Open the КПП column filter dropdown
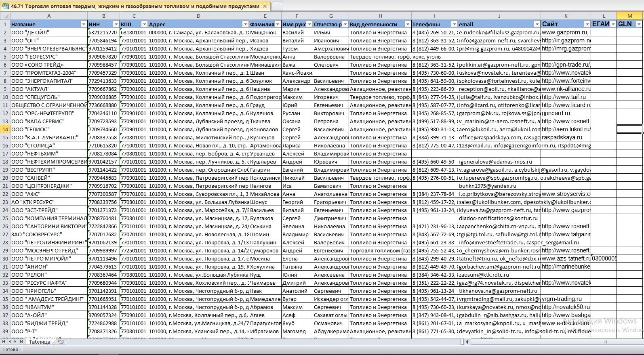This screenshot has width=644, height=355. (x=144, y=24)
